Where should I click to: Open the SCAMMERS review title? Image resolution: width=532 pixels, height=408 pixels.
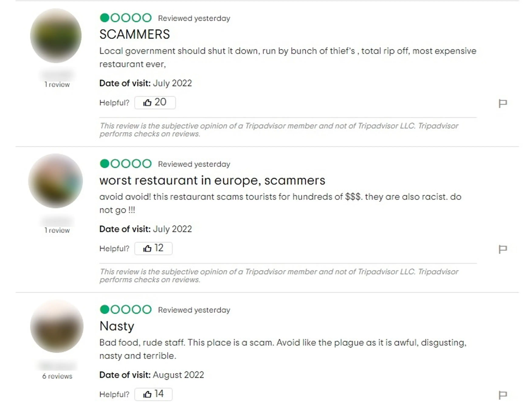(135, 34)
